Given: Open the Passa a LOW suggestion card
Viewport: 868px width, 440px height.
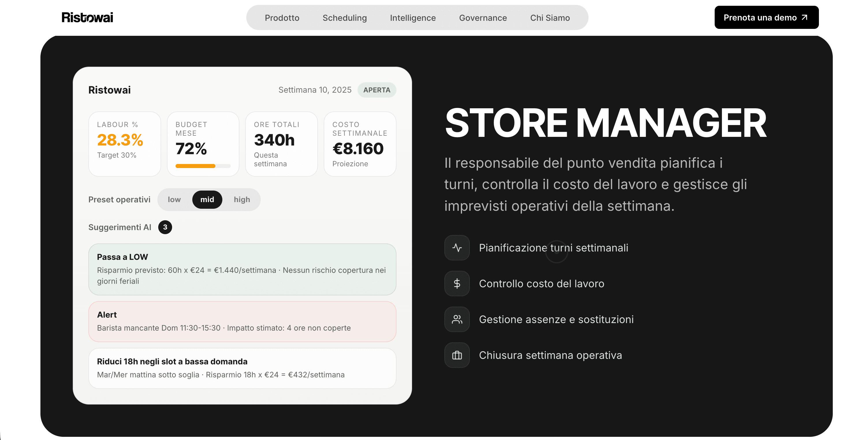Looking at the screenshot, I should 242,270.
